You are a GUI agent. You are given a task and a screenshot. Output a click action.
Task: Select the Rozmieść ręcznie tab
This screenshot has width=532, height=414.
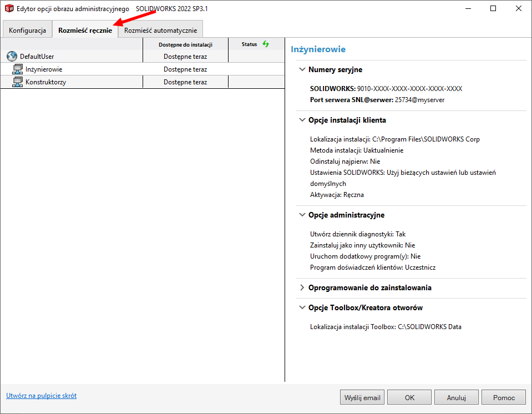tap(85, 31)
